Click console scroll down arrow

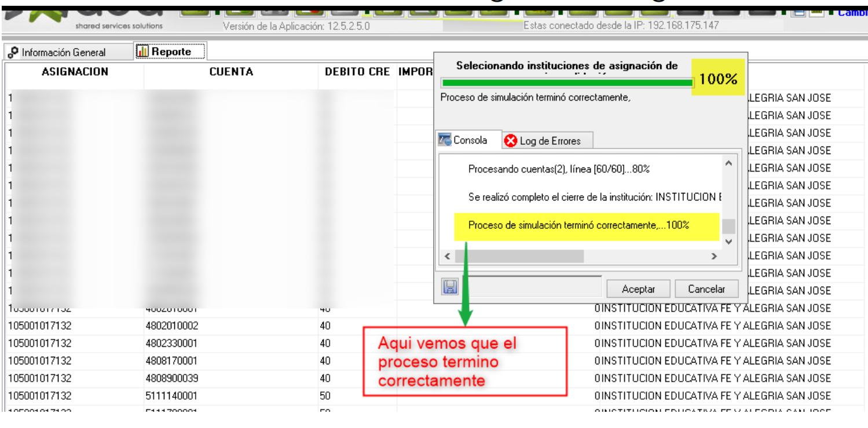coord(728,241)
